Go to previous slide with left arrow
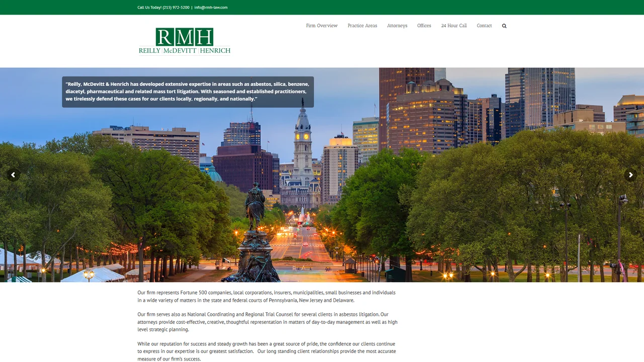 tap(13, 175)
